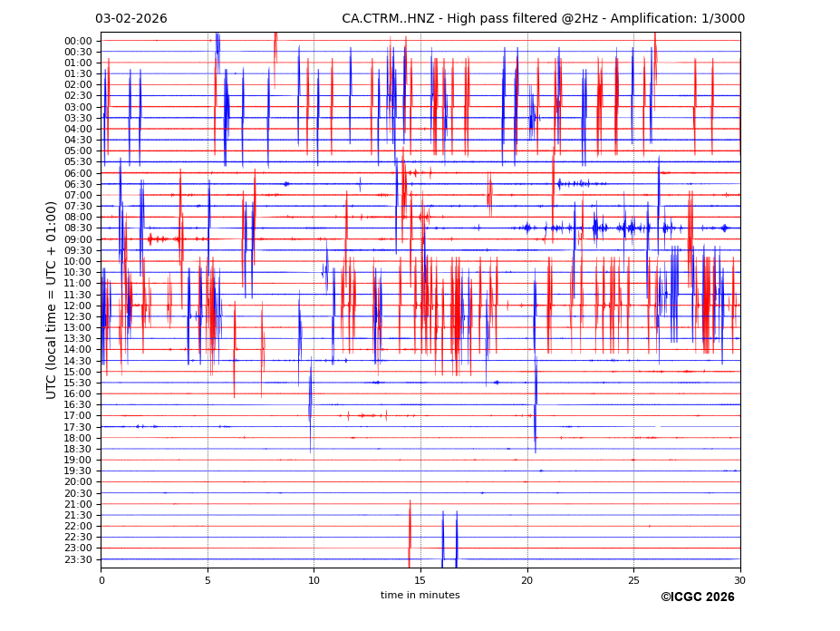Click the date label 03-02-2026
Viewport: 840px width, 631px height.
tap(130, 19)
